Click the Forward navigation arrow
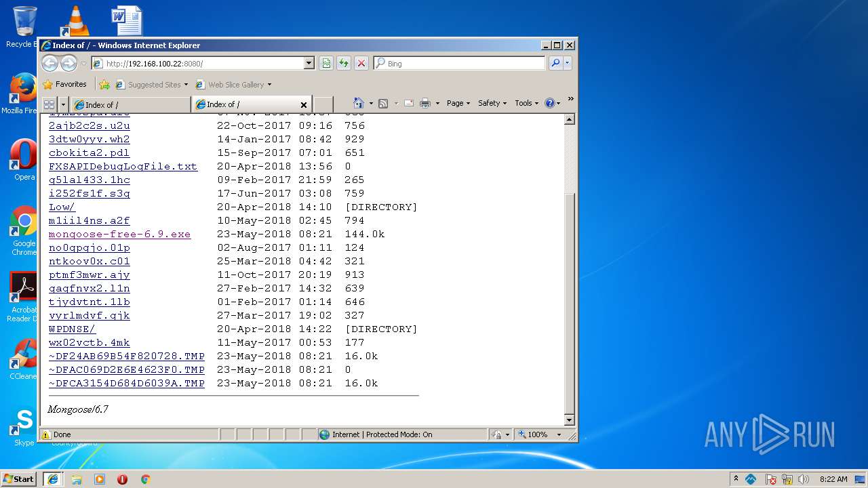This screenshot has height=488, width=868. 68,63
